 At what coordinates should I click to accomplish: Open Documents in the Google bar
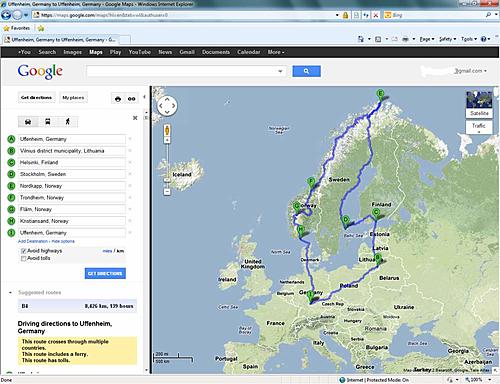point(216,52)
